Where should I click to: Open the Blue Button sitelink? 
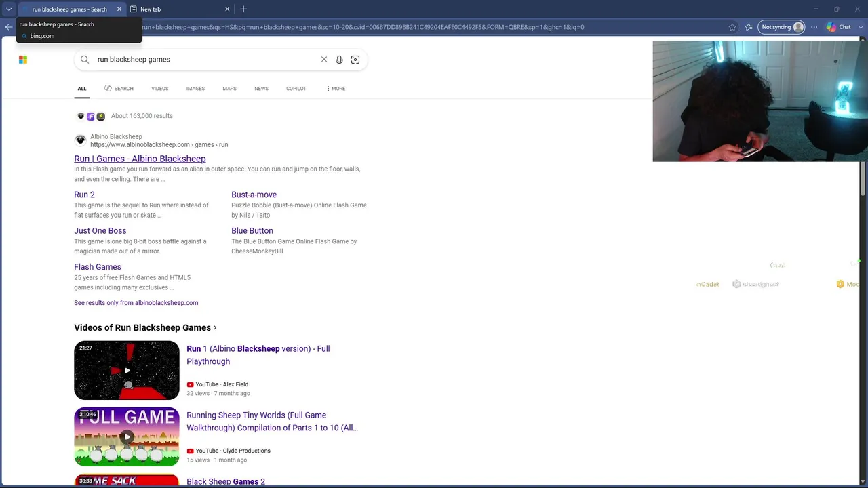coord(252,230)
